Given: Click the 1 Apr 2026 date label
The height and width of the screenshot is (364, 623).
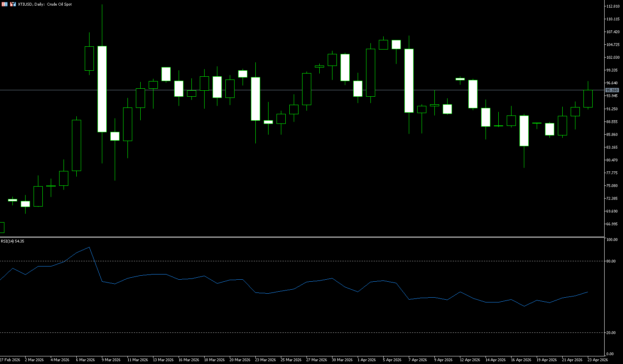Looking at the screenshot, I should coord(366,360).
